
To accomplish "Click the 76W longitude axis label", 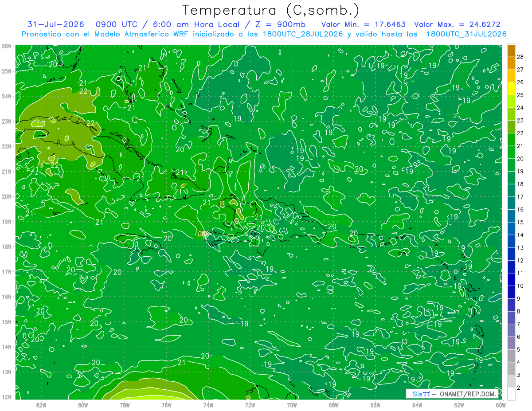I will point(167,405).
